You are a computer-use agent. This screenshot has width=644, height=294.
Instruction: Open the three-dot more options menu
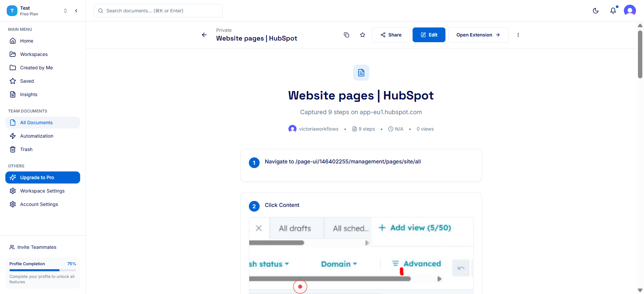(518, 35)
